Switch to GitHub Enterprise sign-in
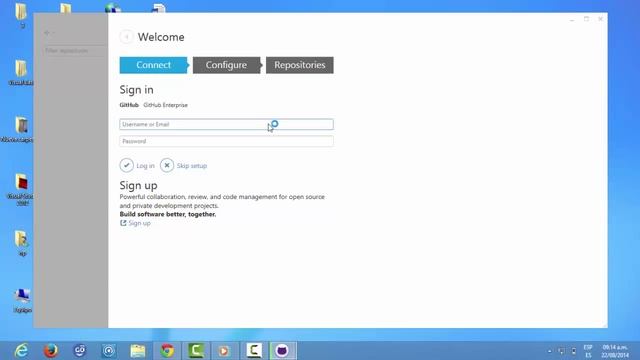 pos(165,105)
